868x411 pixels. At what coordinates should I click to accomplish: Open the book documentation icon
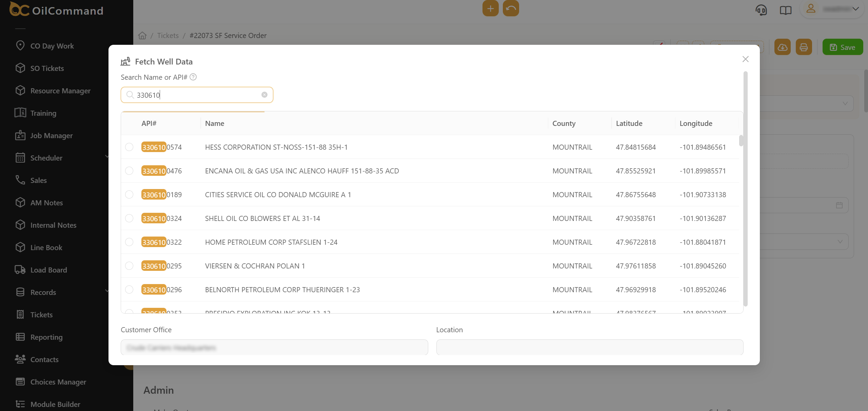[x=785, y=10]
